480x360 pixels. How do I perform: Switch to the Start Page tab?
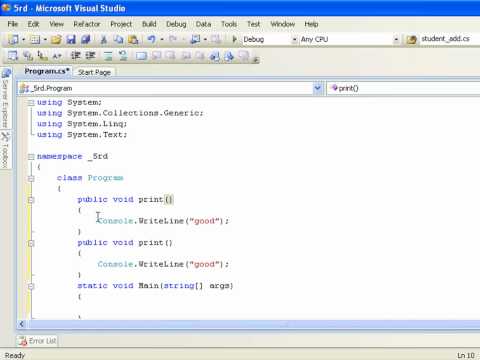click(94, 72)
